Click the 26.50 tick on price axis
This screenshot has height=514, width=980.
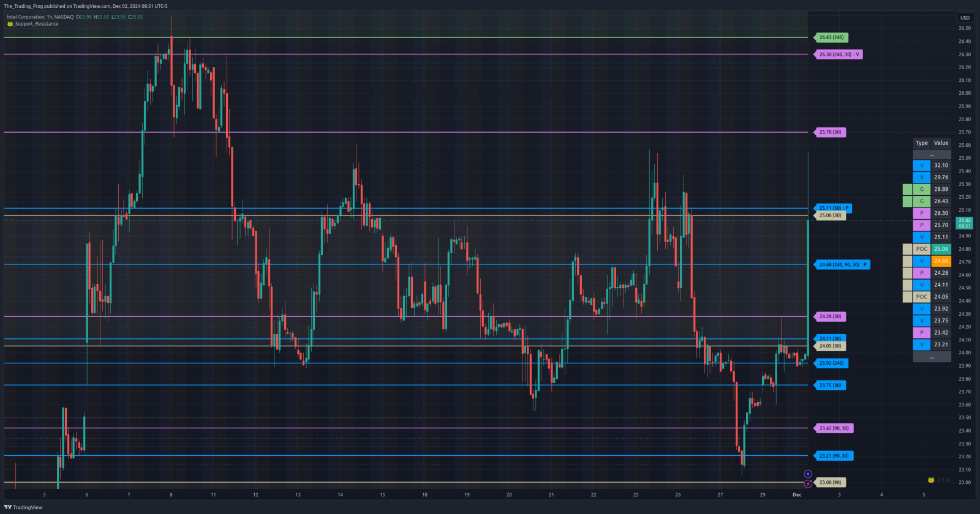coord(965,28)
